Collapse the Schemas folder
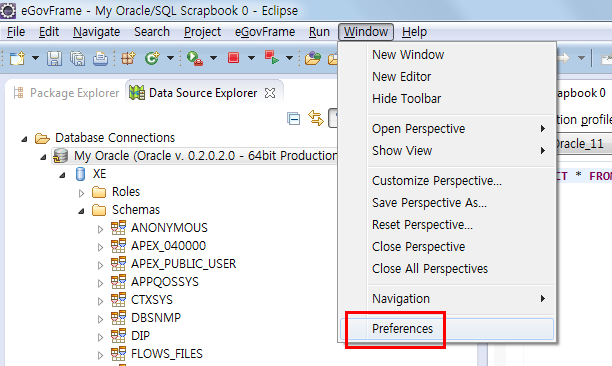 (x=81, y=211)
